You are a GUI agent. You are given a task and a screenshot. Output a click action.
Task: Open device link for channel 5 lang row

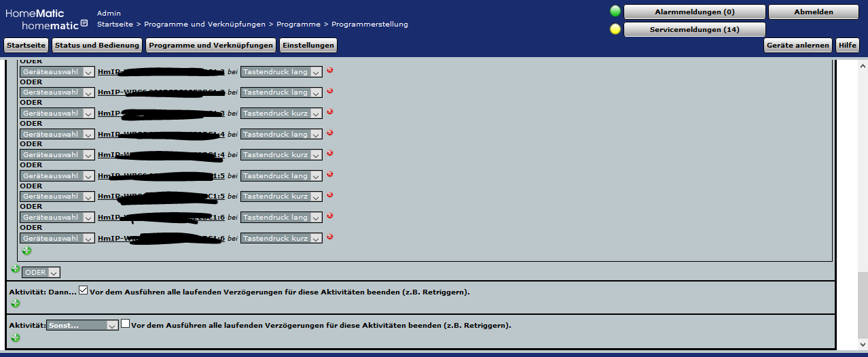(x=161, y=176)
